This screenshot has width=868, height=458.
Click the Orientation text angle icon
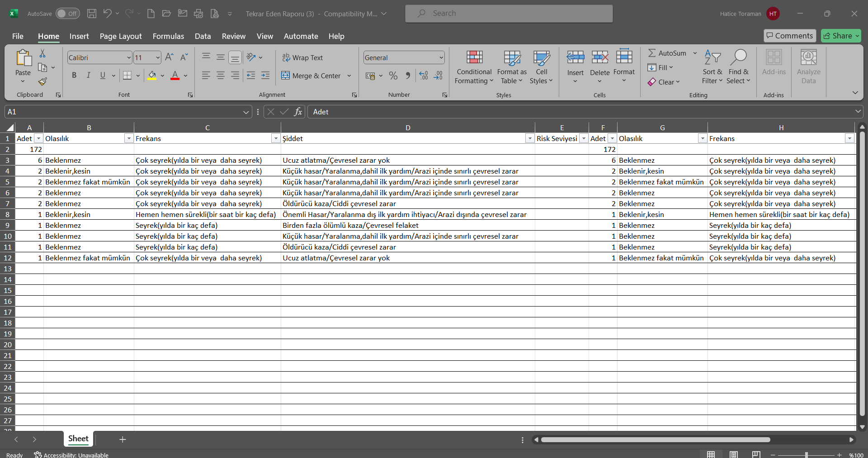[x=251, y=57]
